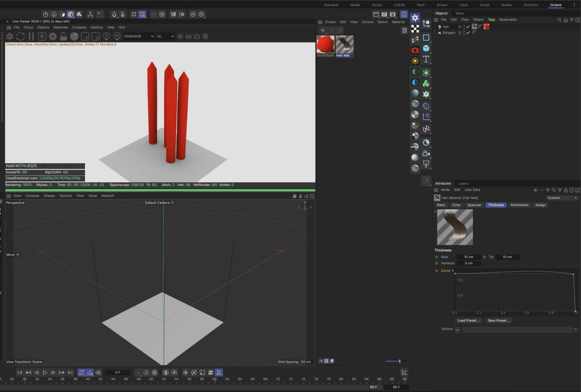Click the Live Viewer settings gear icon
This screenshot has height=392, width=581.
(x=53, y=37)
